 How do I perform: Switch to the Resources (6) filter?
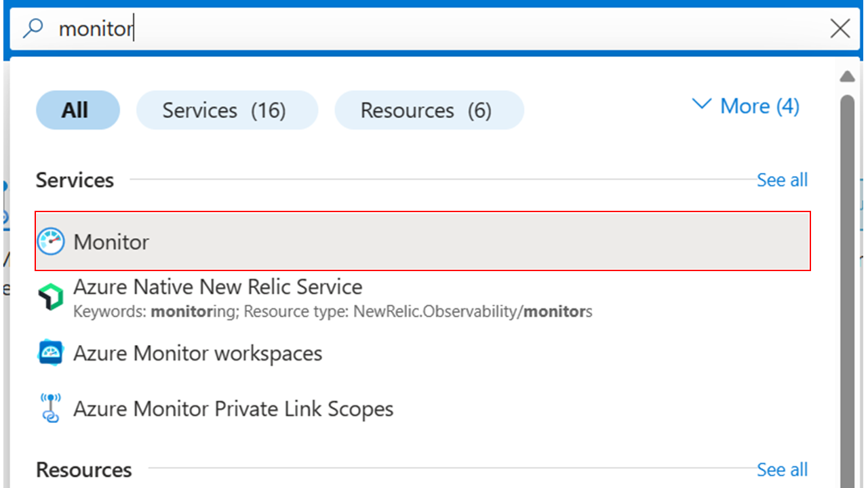click(x=429, y=110)
